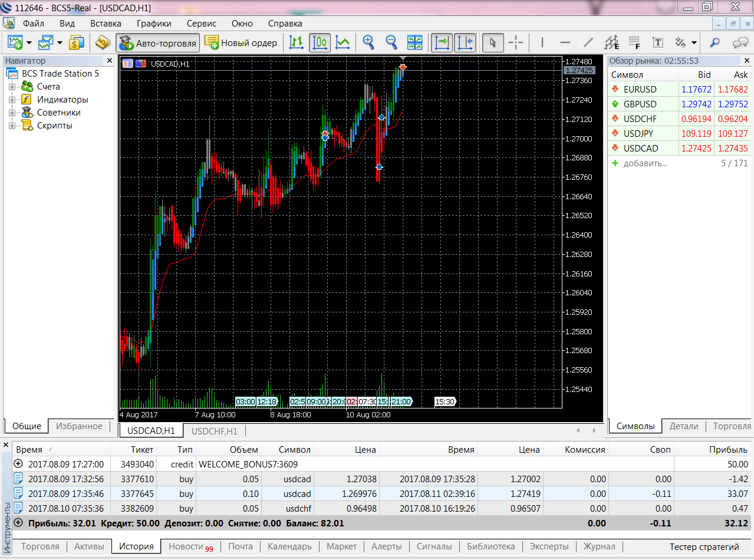Image resolution: width=754 pixels, height=560 pixels.
Task: Click the Новый ордер button
Action: (241, 42)
